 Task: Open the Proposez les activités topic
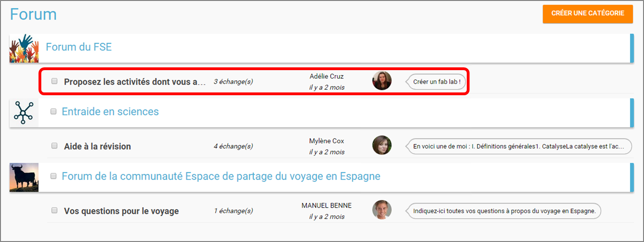point(135,82)
